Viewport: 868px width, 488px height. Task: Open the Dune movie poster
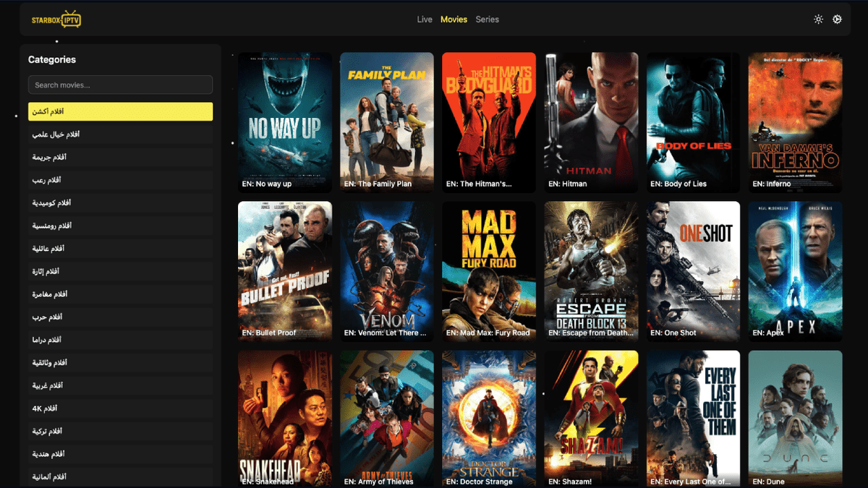tap(795, 419)
